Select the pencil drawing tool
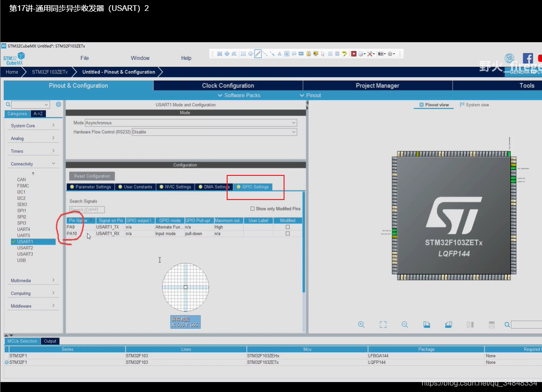Image resolution: width=542 pixels, height=392 pixels. pos(258,54)
